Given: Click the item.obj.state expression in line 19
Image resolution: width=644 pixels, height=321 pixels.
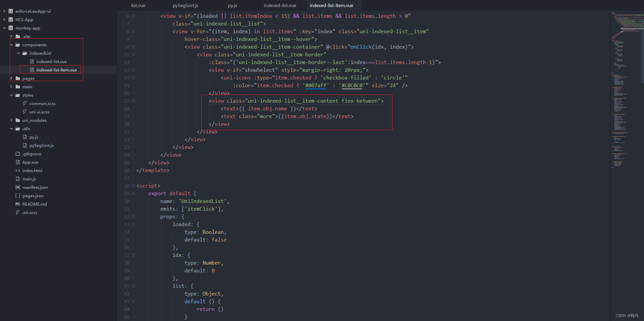Looking at the screenshot, I should (x=305, y=116).
